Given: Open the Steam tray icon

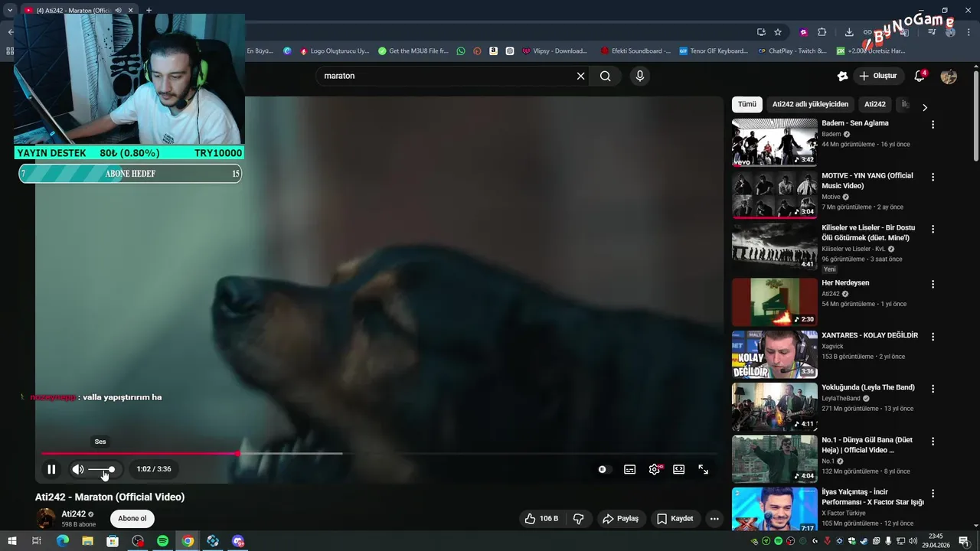Looking at the screenshot, I should tap(864, 541).
